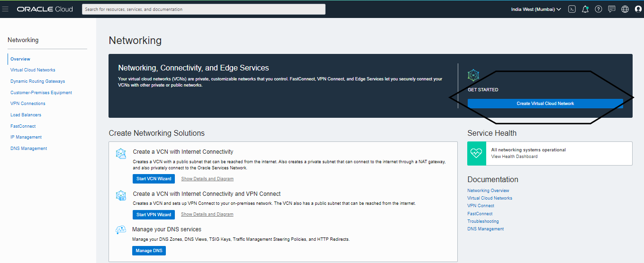Click the Get Started network icon
This screenshot has height=263, width=644.
tap(473, 75)
